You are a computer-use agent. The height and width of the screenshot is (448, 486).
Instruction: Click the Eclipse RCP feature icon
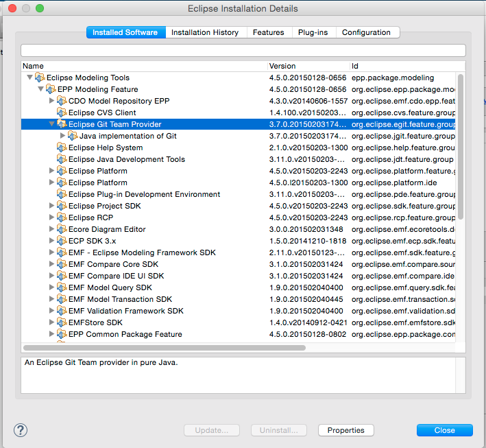[62, 217]
